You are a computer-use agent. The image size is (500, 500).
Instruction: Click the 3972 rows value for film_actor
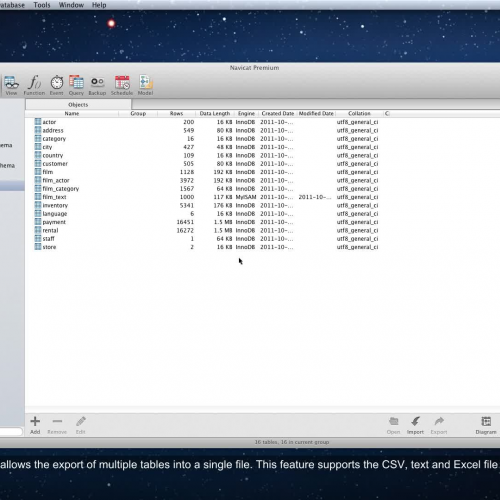187,180
